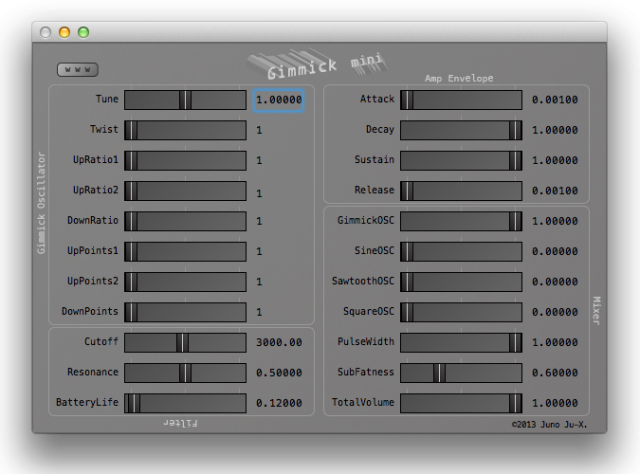Set the DownRatio slider
The width and height of the screenshot is (640, 474).
[185, 221]
